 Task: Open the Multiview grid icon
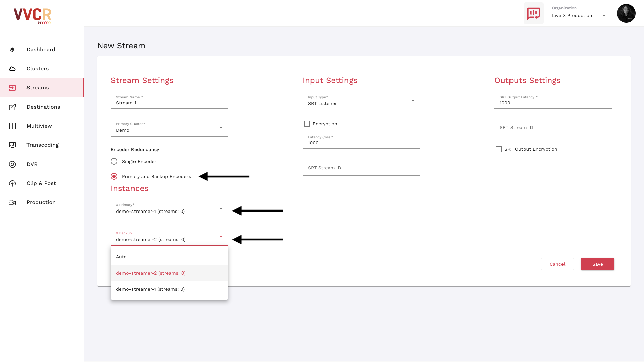(12, 126)
